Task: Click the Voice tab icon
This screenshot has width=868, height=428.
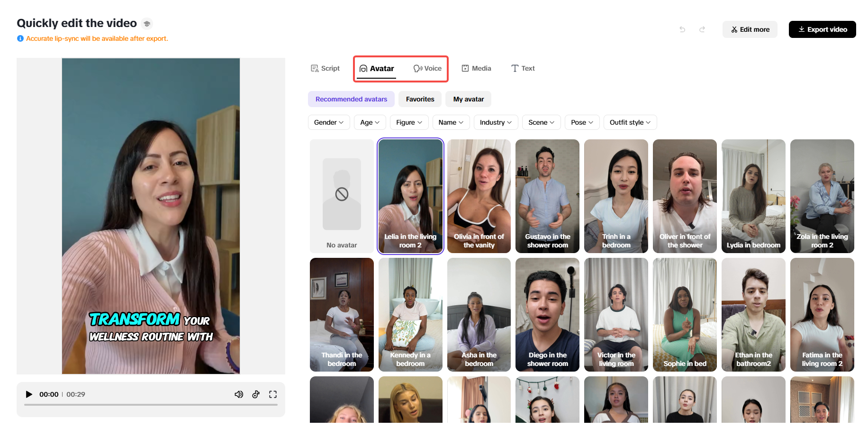Action: tap(417, 68)
